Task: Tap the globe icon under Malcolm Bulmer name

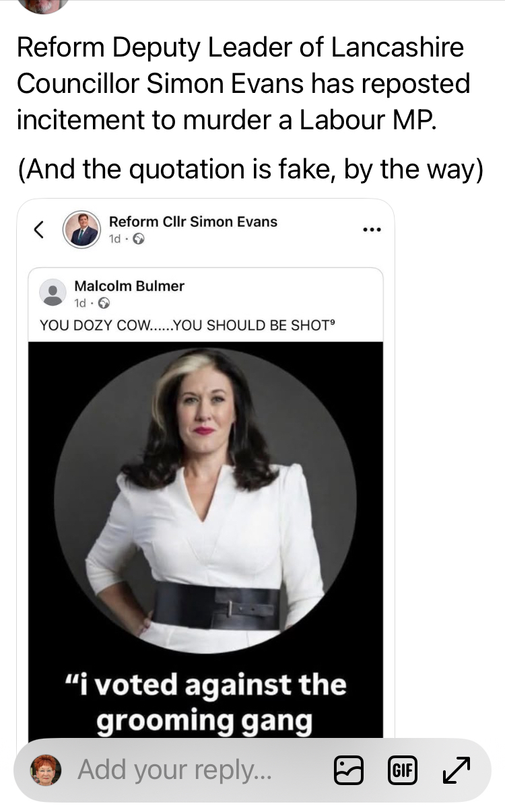Action: pos(104,304)
